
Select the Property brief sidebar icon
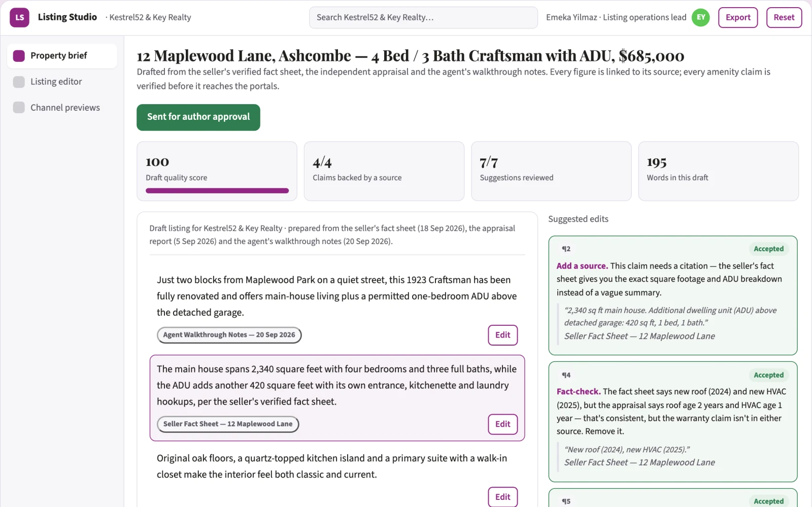point(19,56)
